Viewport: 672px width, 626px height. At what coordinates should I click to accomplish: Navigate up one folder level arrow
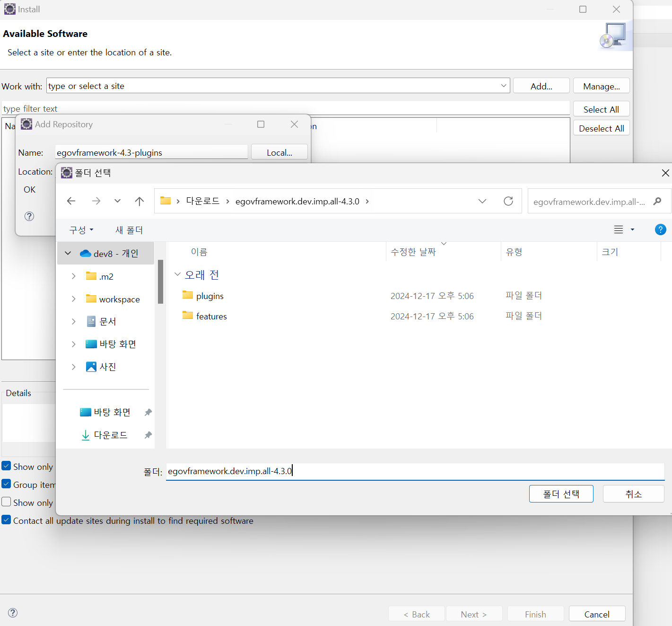[139, 201]
